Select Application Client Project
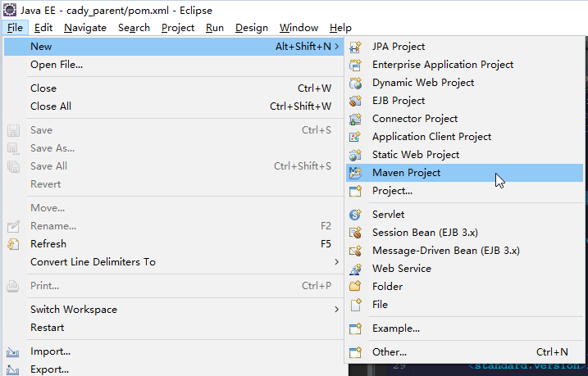This screenshot has height=376, width=588. click(x=465, y=137)
